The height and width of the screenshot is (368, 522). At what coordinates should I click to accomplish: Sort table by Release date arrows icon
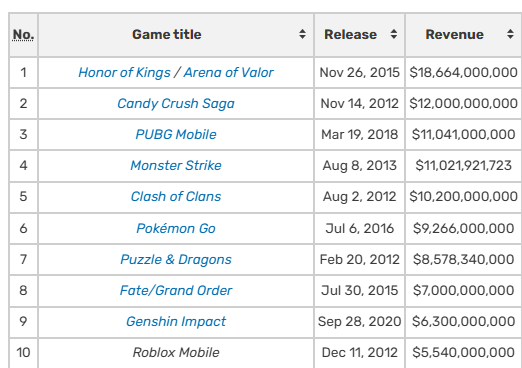[x=394, y=34]
